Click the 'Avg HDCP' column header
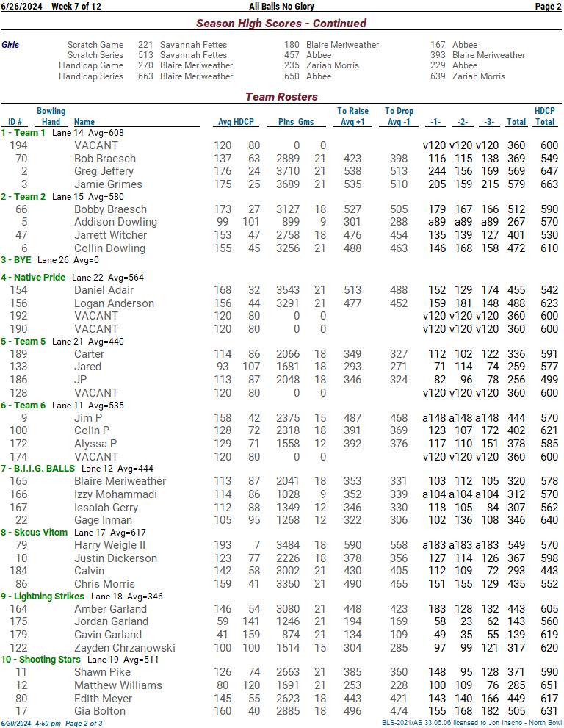 click(236, 122)
